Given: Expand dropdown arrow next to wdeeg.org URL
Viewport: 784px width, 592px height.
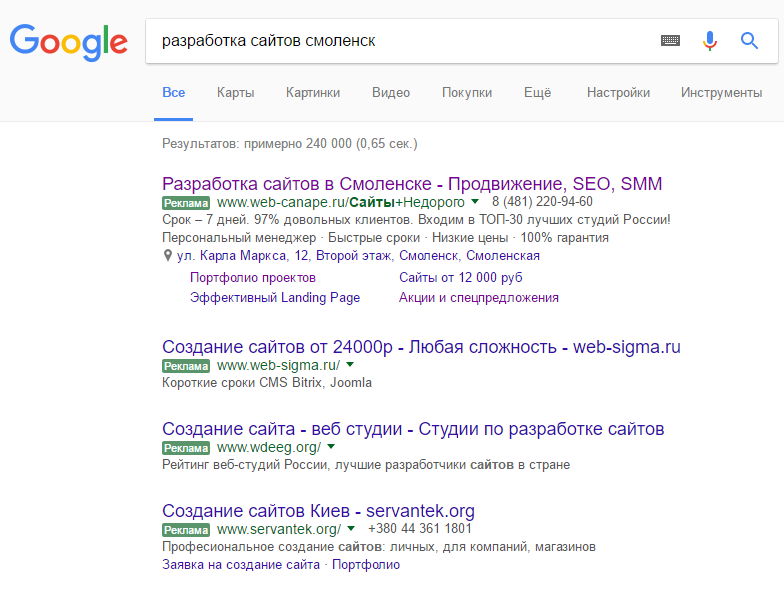Looking at the screenshot, I should (331, 446).
